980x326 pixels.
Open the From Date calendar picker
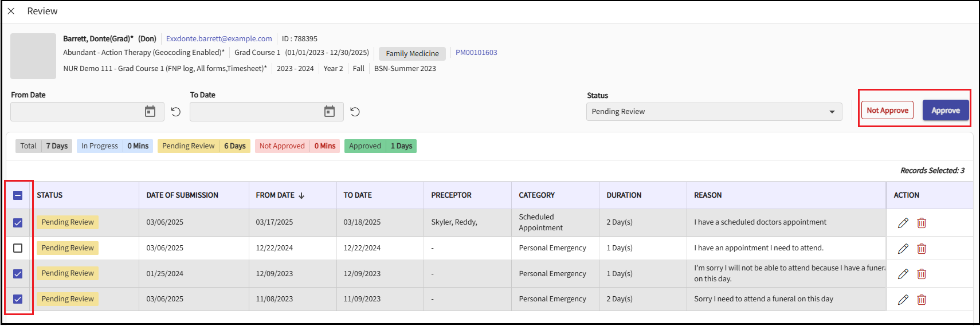coord(150,112)
